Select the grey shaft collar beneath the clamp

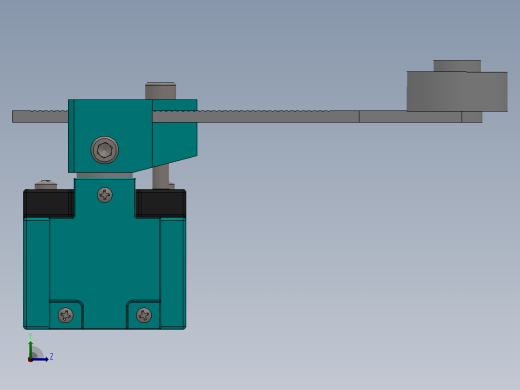point(105,176)
